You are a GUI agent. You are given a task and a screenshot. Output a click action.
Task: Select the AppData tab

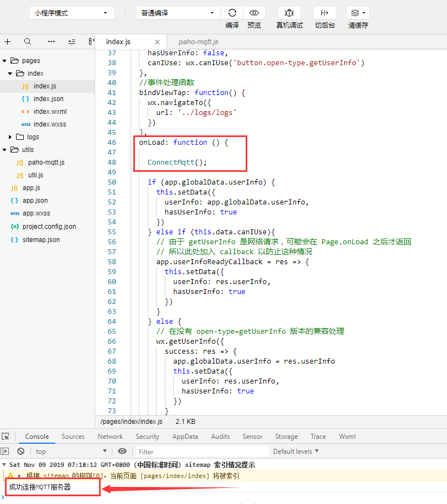click(x=185, y=437)
